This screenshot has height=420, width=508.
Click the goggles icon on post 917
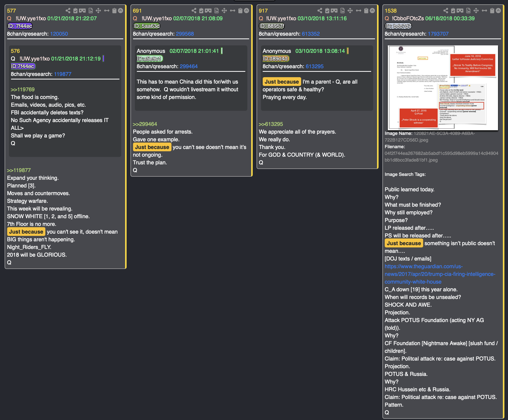tap(334, 11)
